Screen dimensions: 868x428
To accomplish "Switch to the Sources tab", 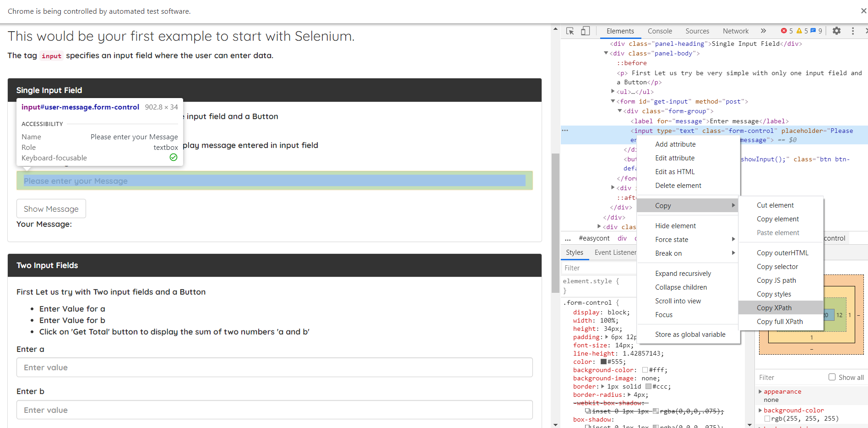I will point(697,31).
